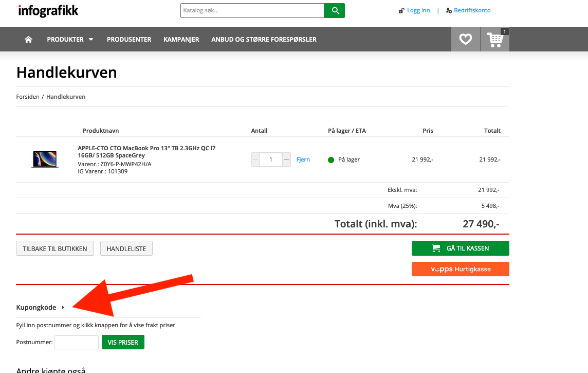Open PRODUSENTER in navigation bar
588x373 pixels.
pos(129,40)
